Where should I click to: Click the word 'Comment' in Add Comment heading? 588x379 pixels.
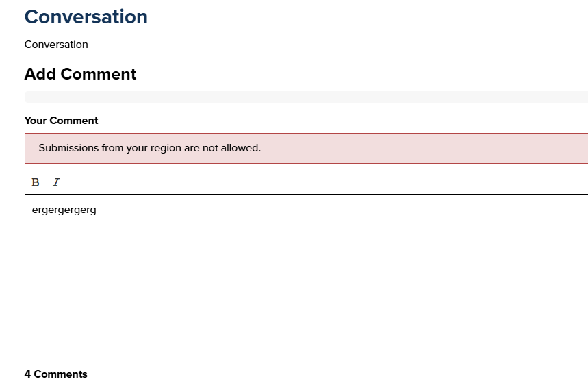click(99, 74)
